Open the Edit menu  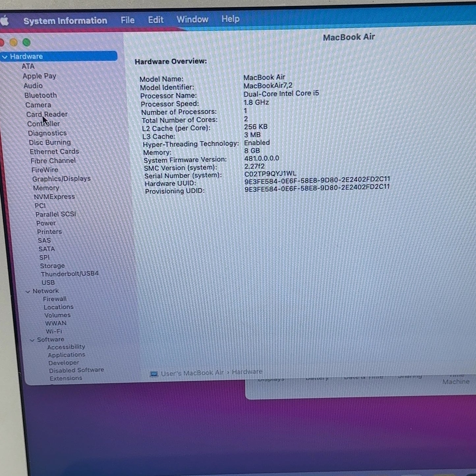pos(155,20)
